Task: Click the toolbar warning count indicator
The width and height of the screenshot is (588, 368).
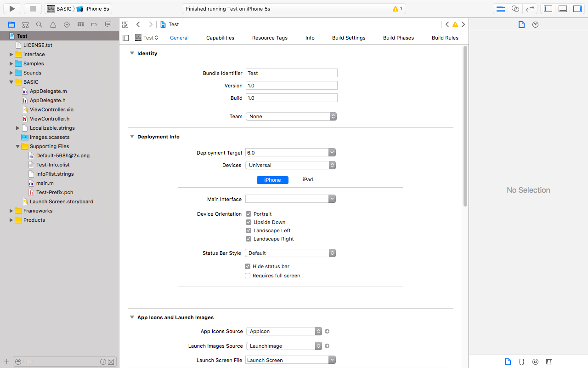Action: pyautogui.click(x=397, y=9)
